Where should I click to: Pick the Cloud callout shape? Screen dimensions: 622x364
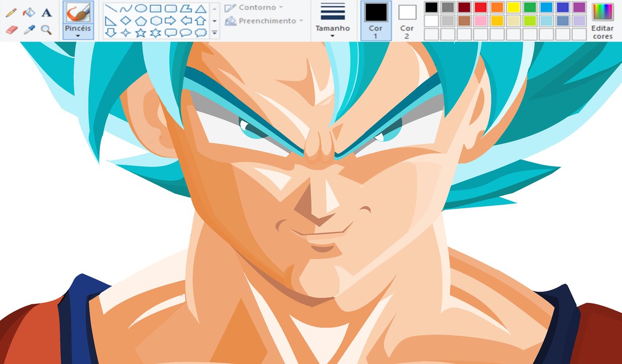201,33
